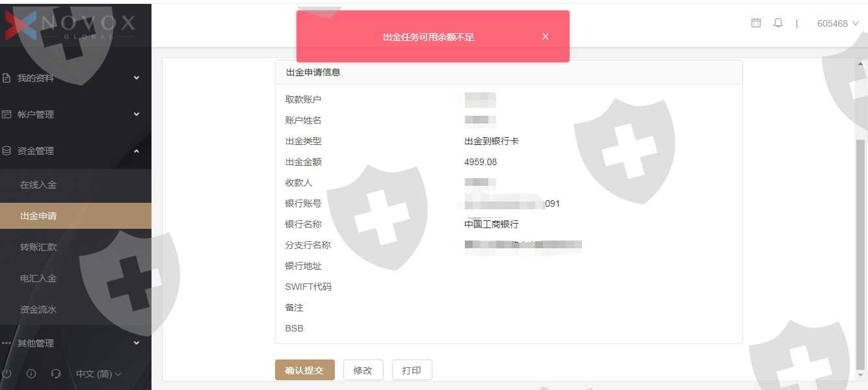Viewport: 868px width, 390px height.
Task: Click the headset support icon
Action: click(56, 374)
